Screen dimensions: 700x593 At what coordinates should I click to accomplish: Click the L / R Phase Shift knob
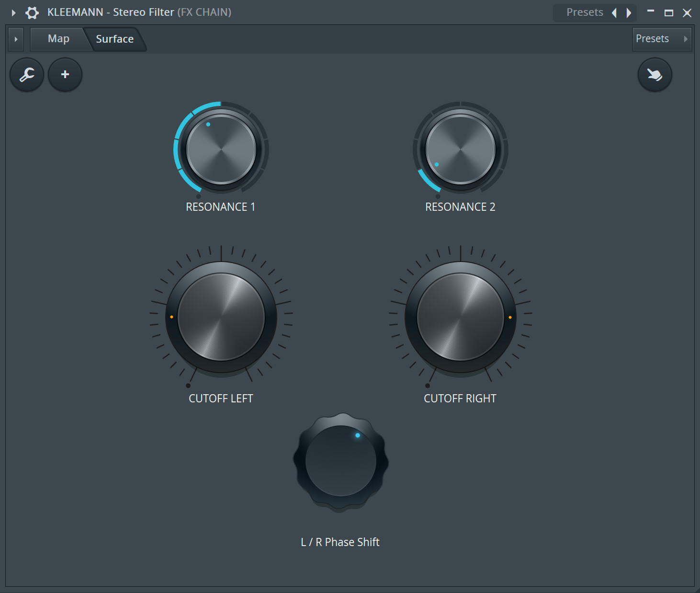[340, 461]
